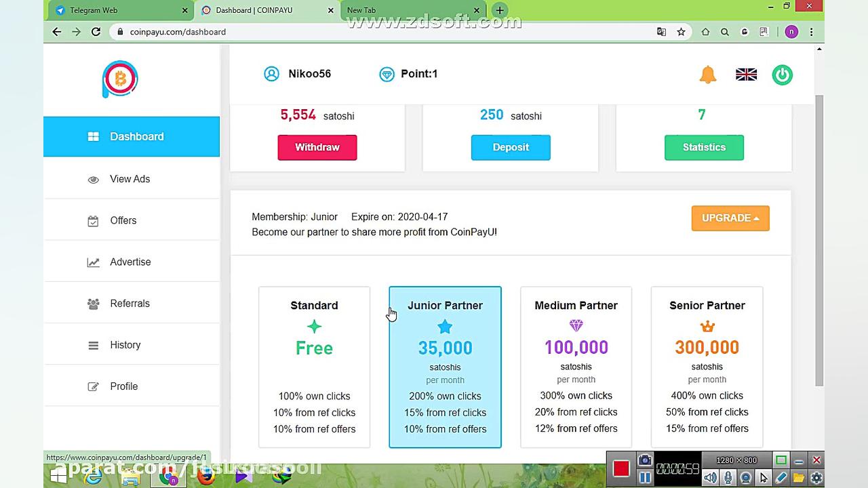Open the notification bell
Image resolution: width=868 pixels, height=488 pixels.
707,75
